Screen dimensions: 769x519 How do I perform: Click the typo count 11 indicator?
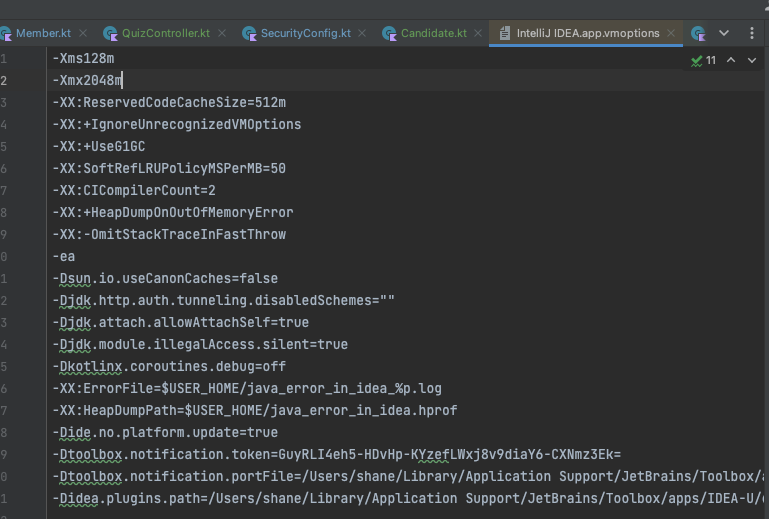tap(711, 60)
